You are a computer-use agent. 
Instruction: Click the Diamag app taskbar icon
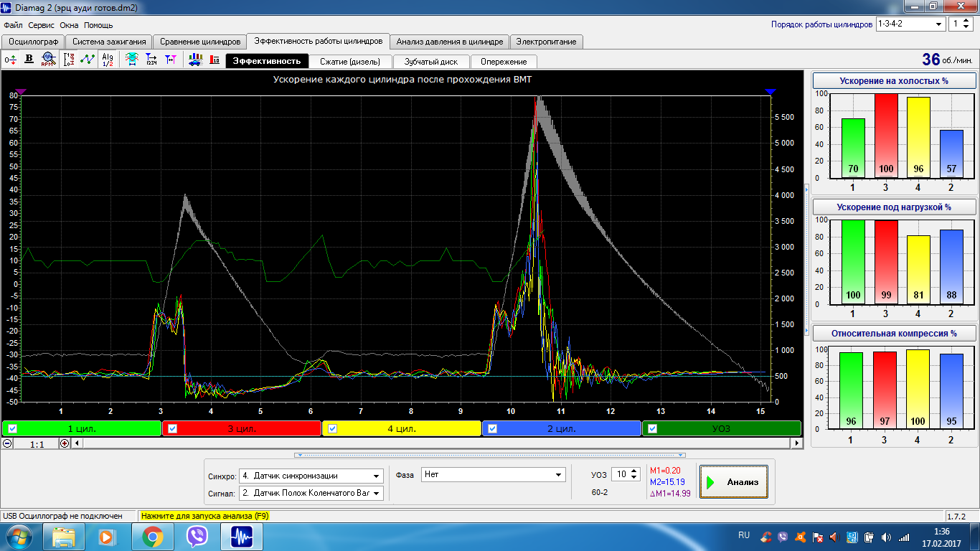241,537
